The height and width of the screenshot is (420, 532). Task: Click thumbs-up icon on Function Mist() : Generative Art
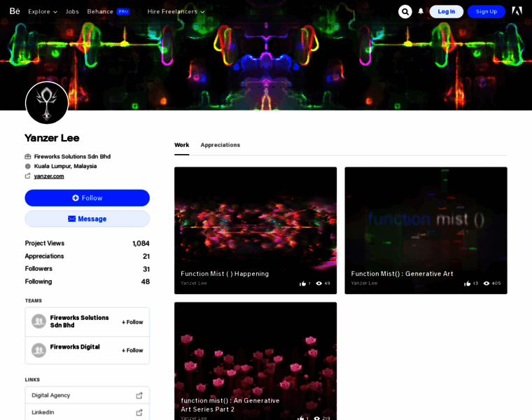468,283
